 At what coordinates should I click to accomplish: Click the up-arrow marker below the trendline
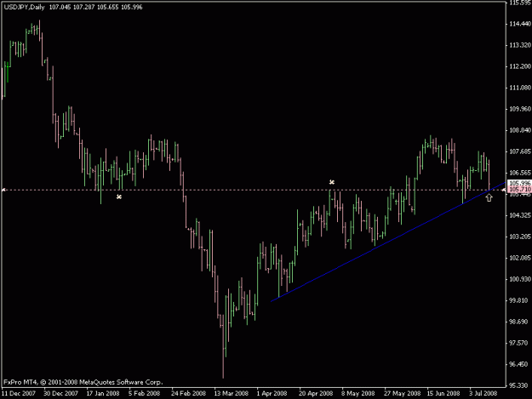click(489, 197)
